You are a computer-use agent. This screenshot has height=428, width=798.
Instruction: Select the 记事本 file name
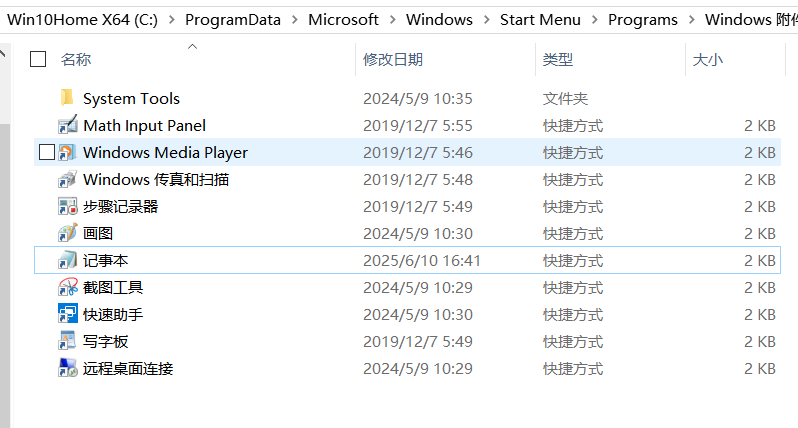(x=105, y=260)
